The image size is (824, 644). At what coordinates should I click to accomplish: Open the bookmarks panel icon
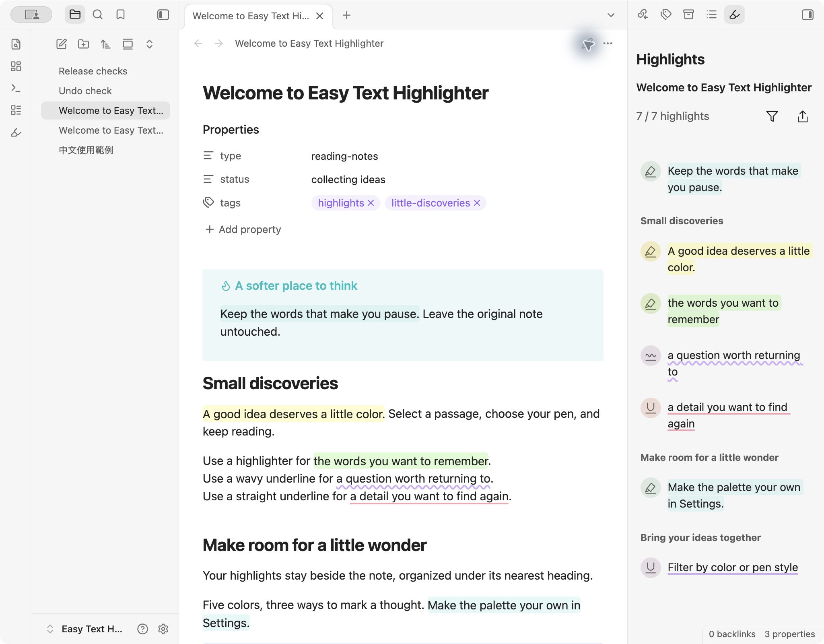[120, 15]
